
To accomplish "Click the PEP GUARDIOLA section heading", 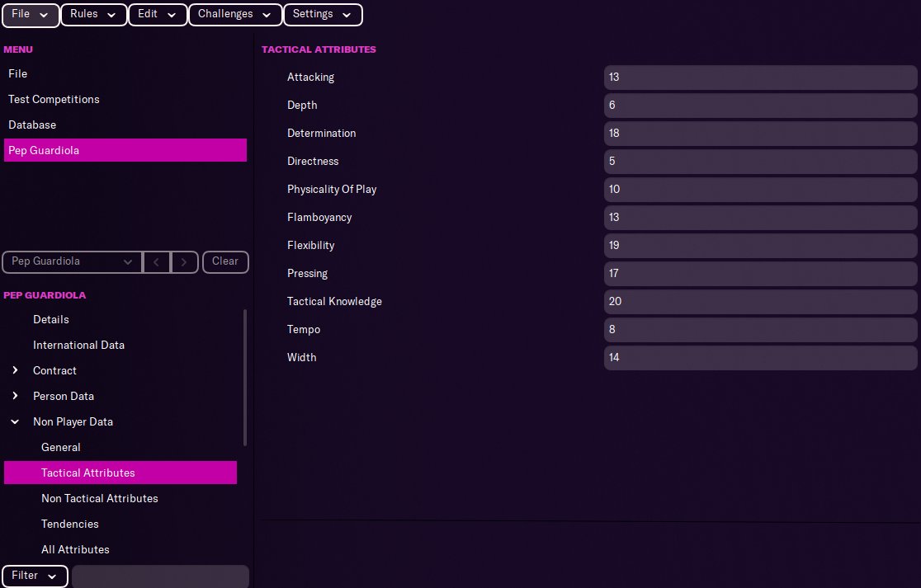I will pos(45,295).
